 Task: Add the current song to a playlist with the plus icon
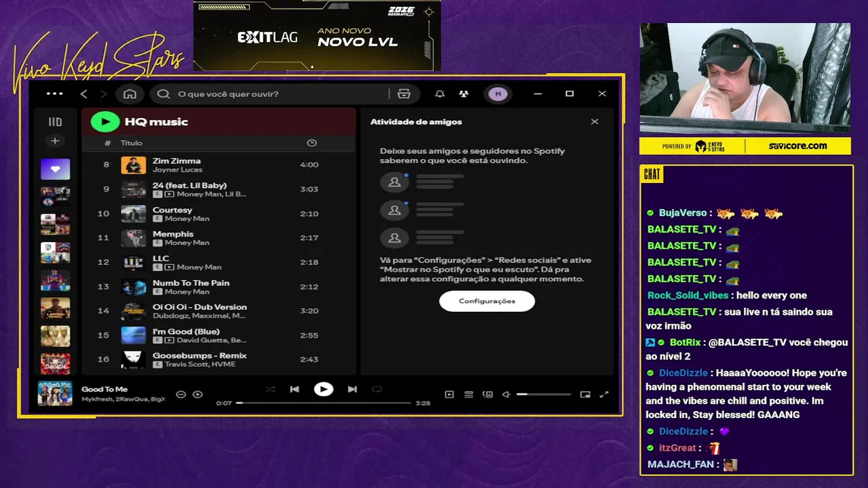coord(197,394)
